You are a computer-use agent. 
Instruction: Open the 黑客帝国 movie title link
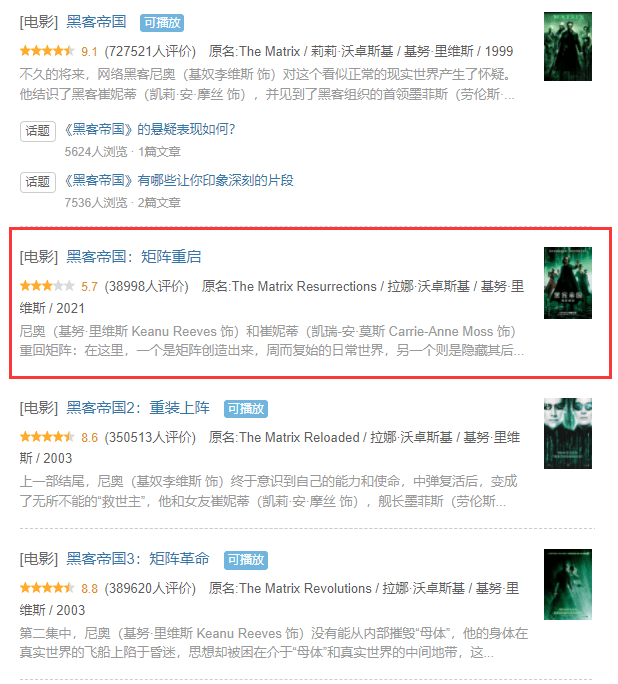point(96,22)
